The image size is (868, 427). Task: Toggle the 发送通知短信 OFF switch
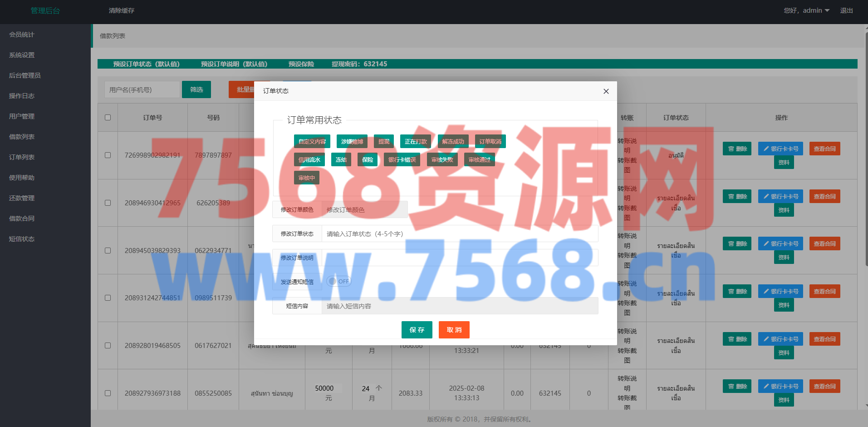pos(339,282)
